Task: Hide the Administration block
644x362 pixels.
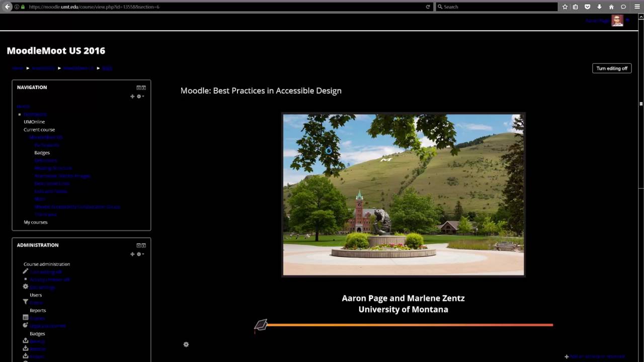Action: tap(138, 245)
